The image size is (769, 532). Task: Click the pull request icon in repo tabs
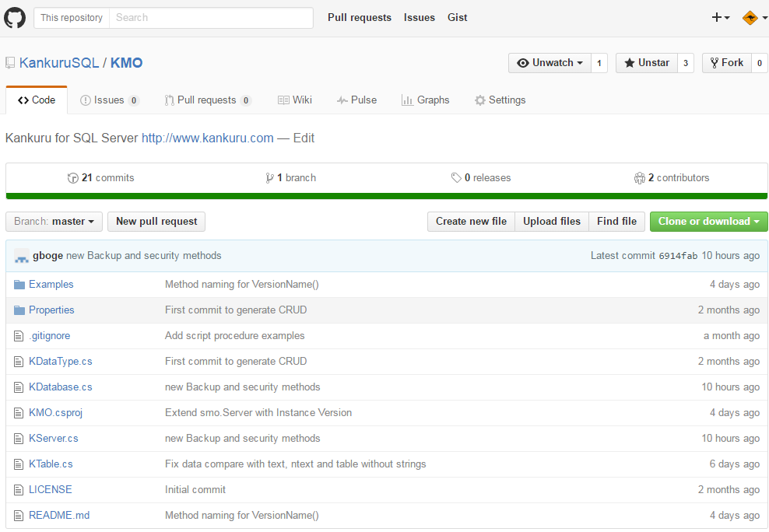click(x=169, y=100)
